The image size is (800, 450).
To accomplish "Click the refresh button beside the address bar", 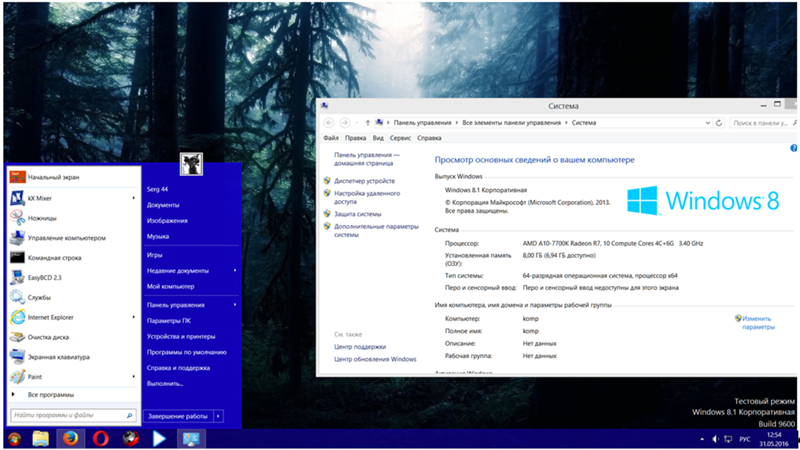I will coord(720,122).
